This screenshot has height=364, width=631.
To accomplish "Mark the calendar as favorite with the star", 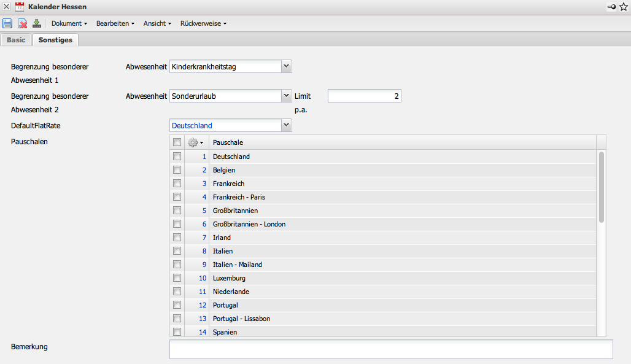I will 623,7.
